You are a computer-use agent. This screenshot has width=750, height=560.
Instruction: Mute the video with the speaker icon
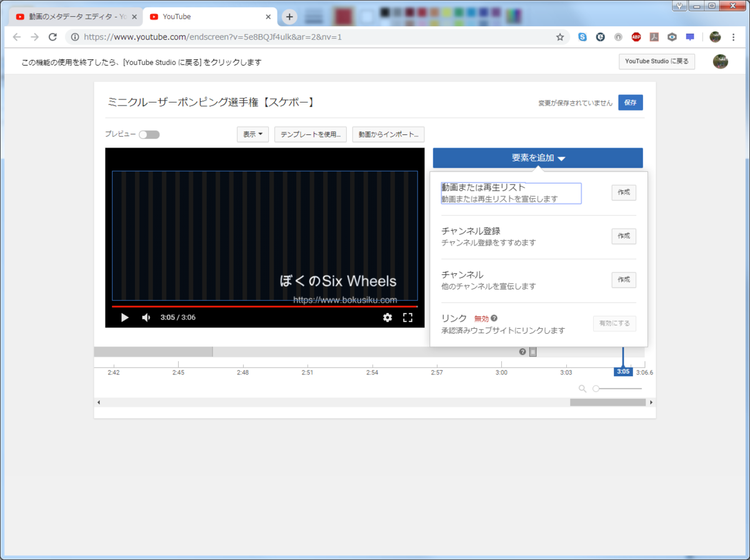point(146,317)
